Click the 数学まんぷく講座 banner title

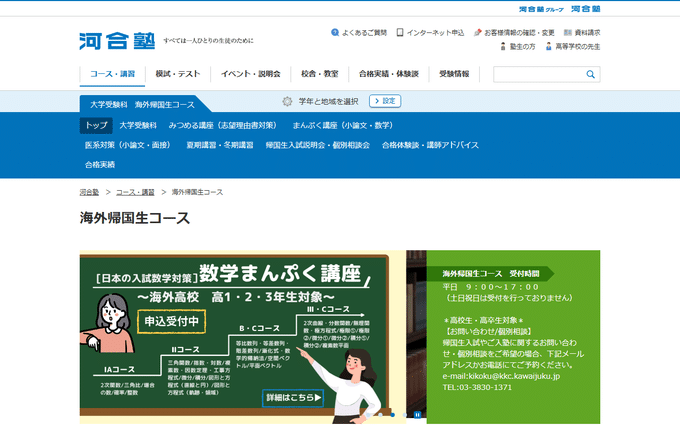click(x=280, y=274)
